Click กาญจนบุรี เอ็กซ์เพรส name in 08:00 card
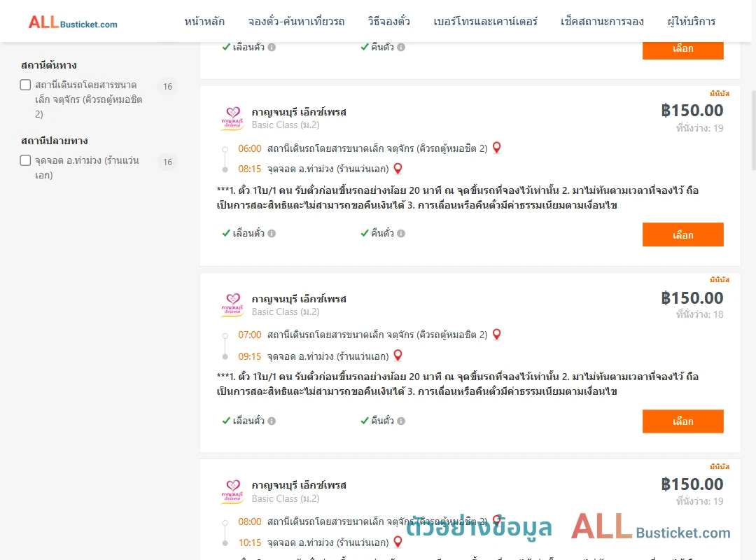Viewport: 756px width, 560px height. 299,485
